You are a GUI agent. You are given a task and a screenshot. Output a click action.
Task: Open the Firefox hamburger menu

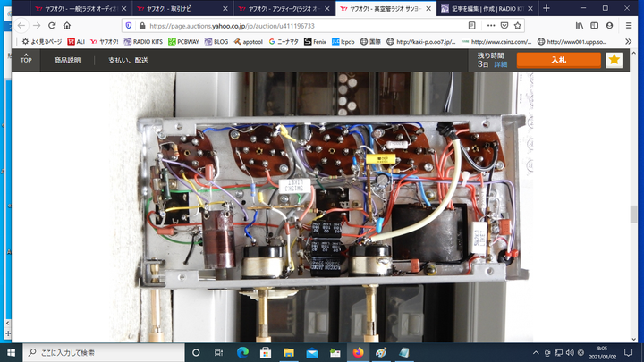(x=631, y=25)
